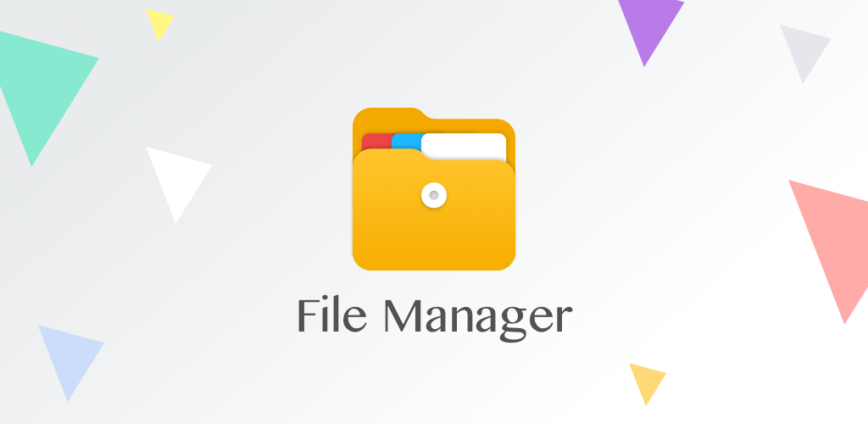
Task: Click the small yellow triangle
Action: pos(160,22)
